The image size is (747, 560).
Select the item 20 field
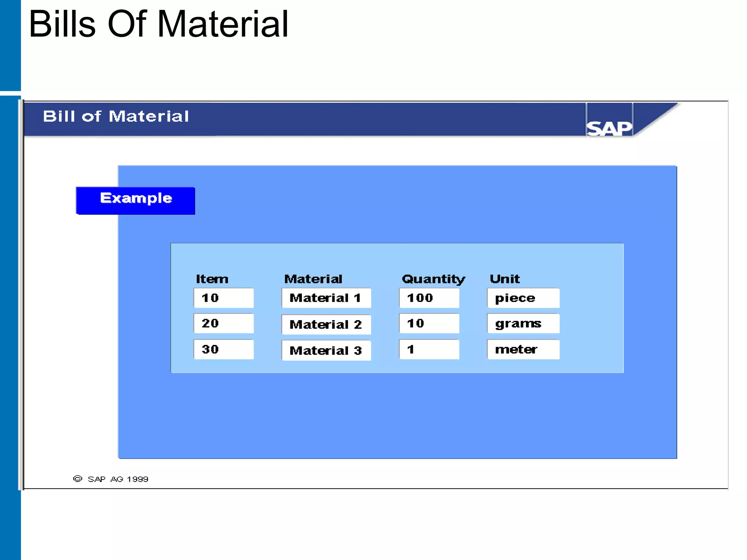coord(223,323)
